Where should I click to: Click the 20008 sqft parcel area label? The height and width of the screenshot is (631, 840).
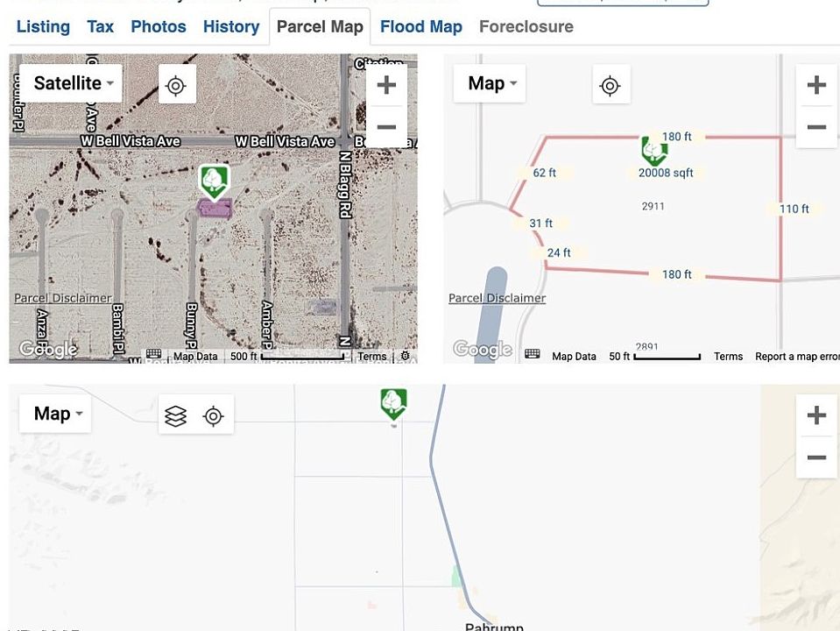pos(666,173)
